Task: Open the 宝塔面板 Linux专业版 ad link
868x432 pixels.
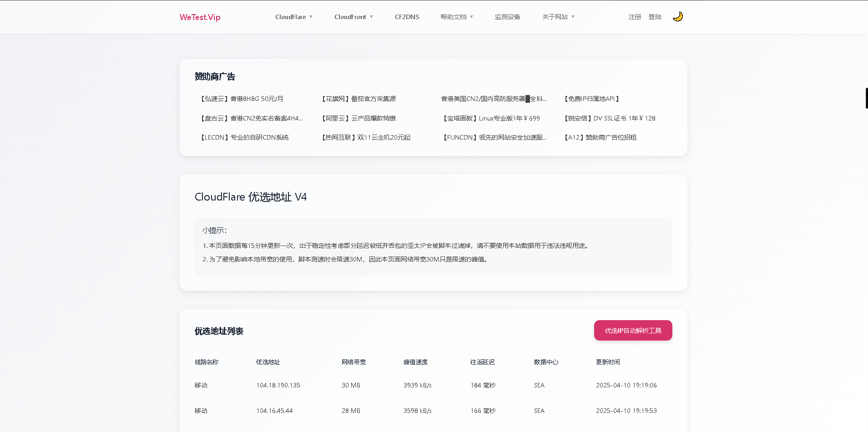Action: (x=490, y=118)
